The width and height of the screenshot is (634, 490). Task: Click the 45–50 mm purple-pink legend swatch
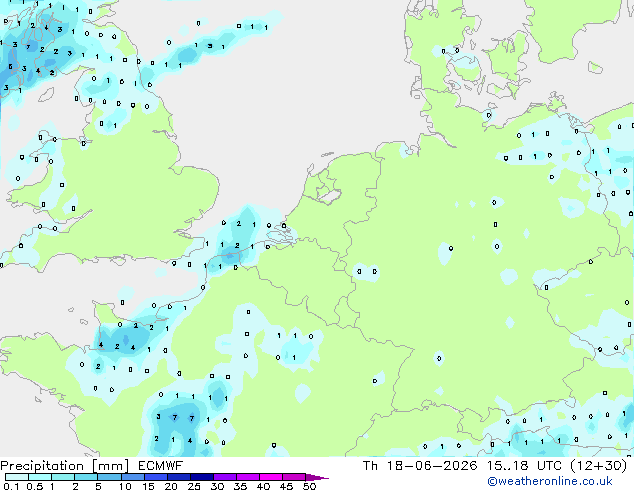294,477
